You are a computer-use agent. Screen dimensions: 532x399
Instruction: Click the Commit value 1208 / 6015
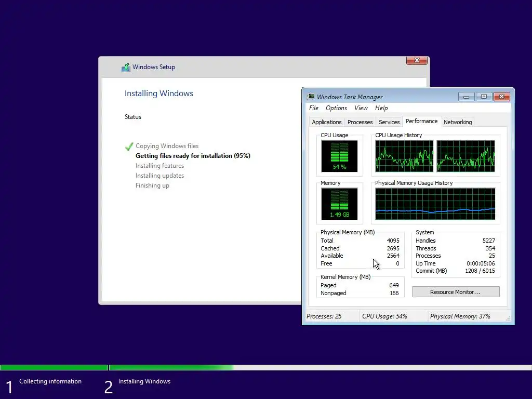click(x=480, y=271)
